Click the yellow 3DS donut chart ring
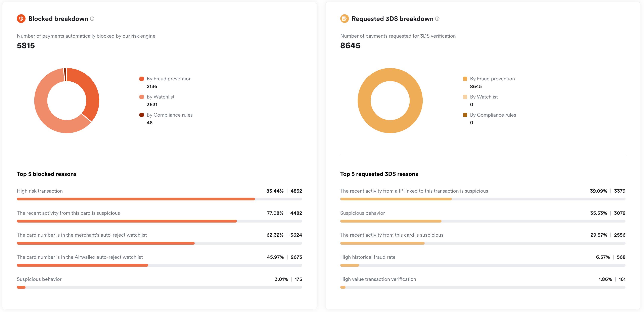 tap(364, 100)
